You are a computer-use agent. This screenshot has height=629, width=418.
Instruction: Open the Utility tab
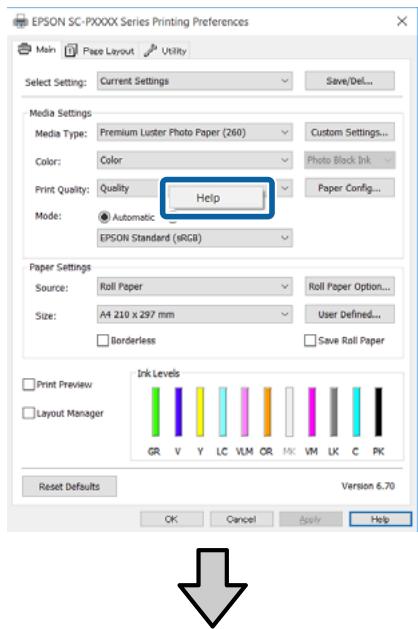[x=166, y=51]
